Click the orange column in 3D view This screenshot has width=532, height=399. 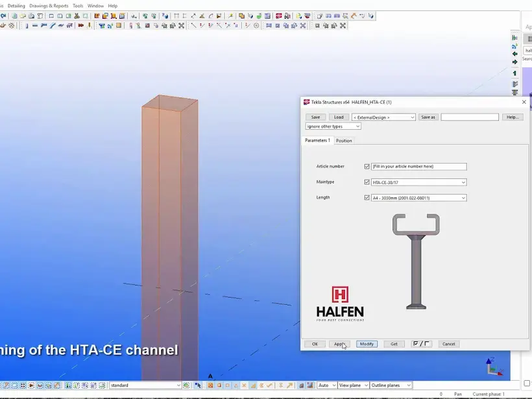point(169,237)
